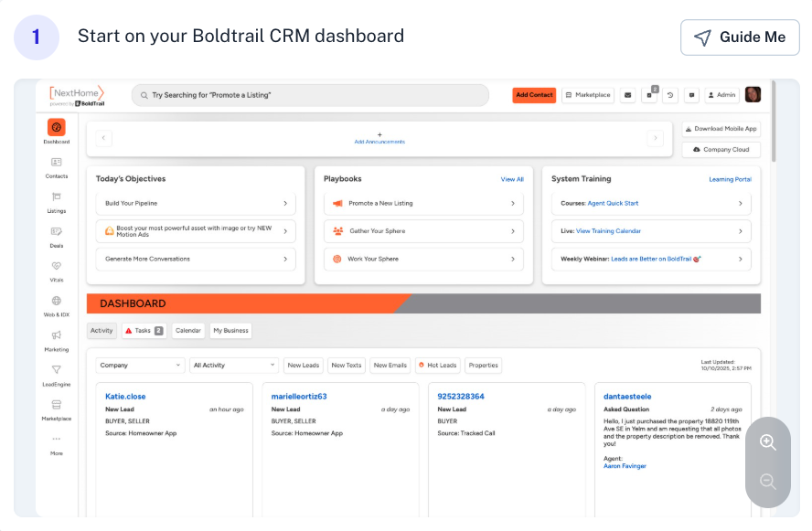Click the search bar field
Viewport: 812px width, 531px height.
[311, 95]
